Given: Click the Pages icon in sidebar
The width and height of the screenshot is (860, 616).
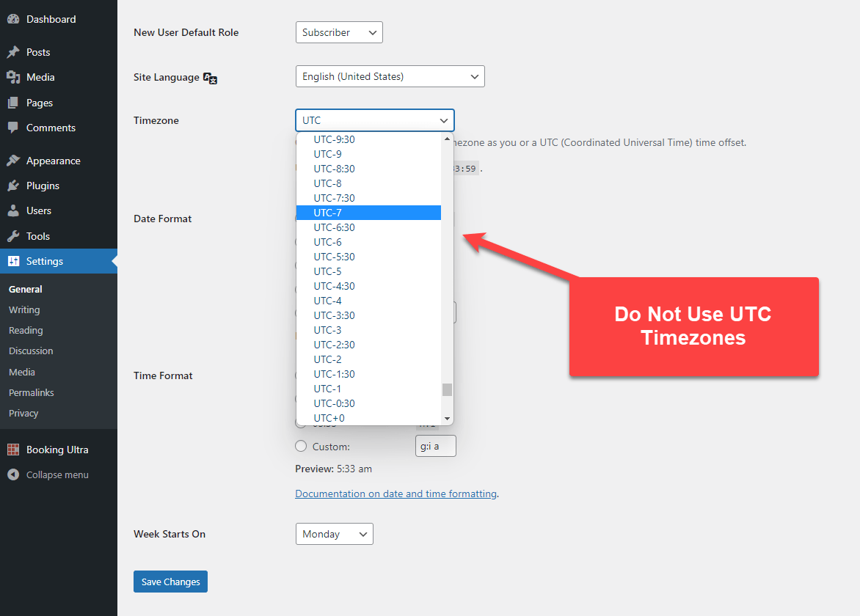Looking at the screenshot, I should point(13,103).
